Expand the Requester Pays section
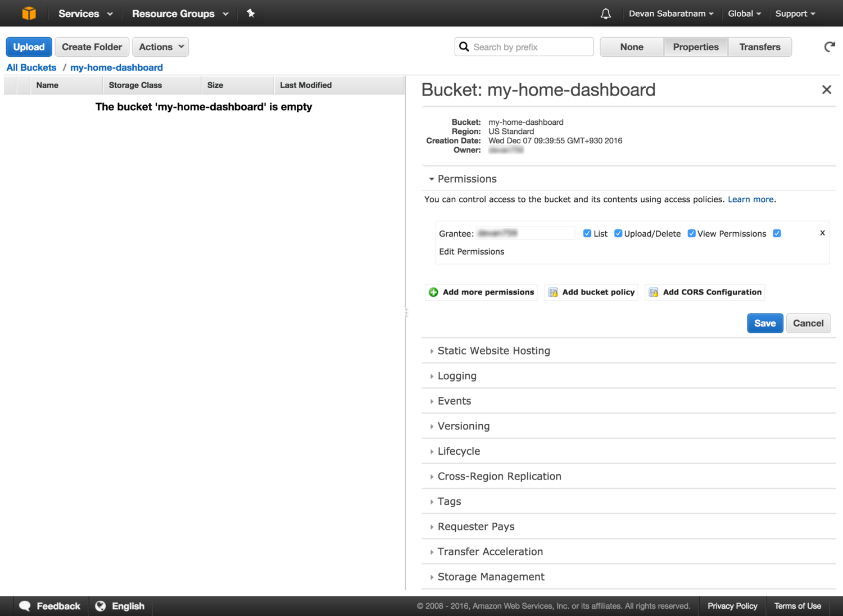The image size is (843, 616). (x=472, y=527)
